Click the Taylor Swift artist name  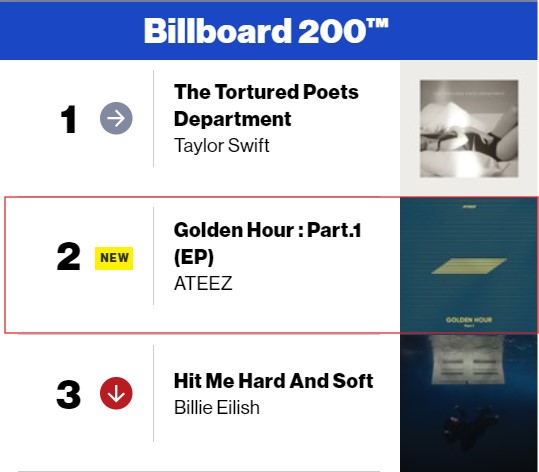[x=222, y=145]
